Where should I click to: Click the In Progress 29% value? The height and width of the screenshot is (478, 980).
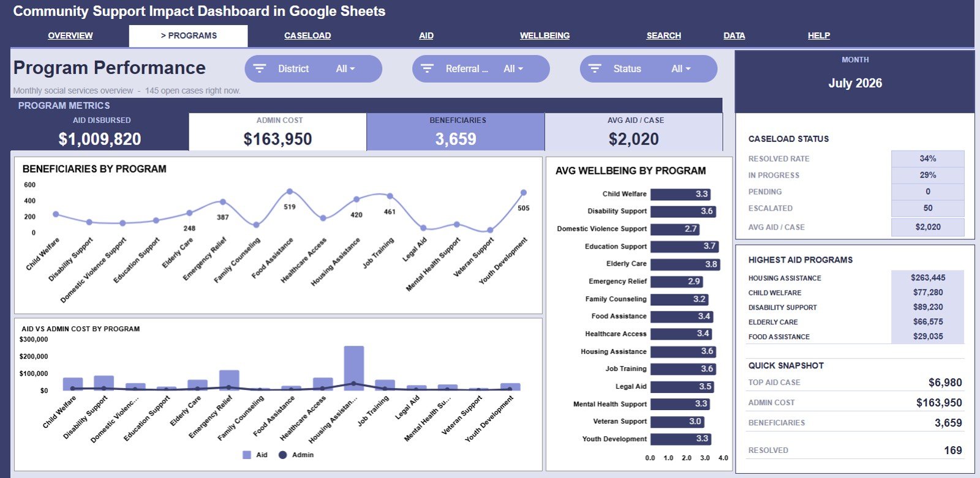point(928,175)
